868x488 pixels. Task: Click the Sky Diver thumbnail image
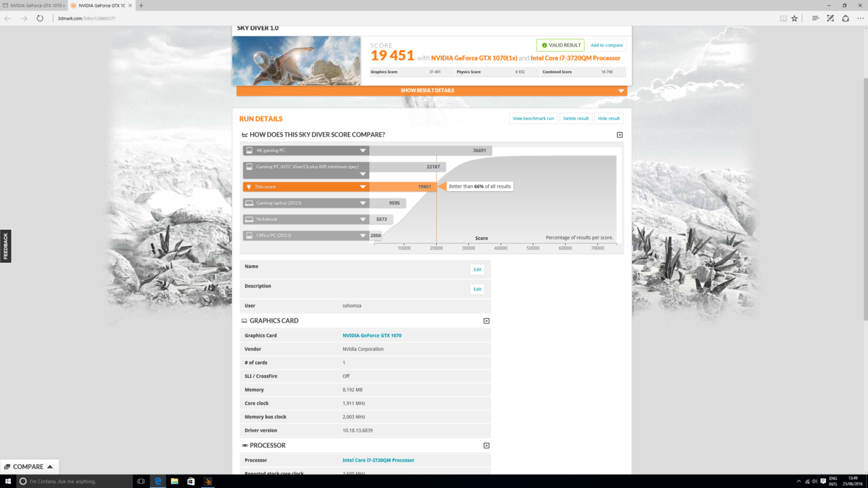point(296,60)
